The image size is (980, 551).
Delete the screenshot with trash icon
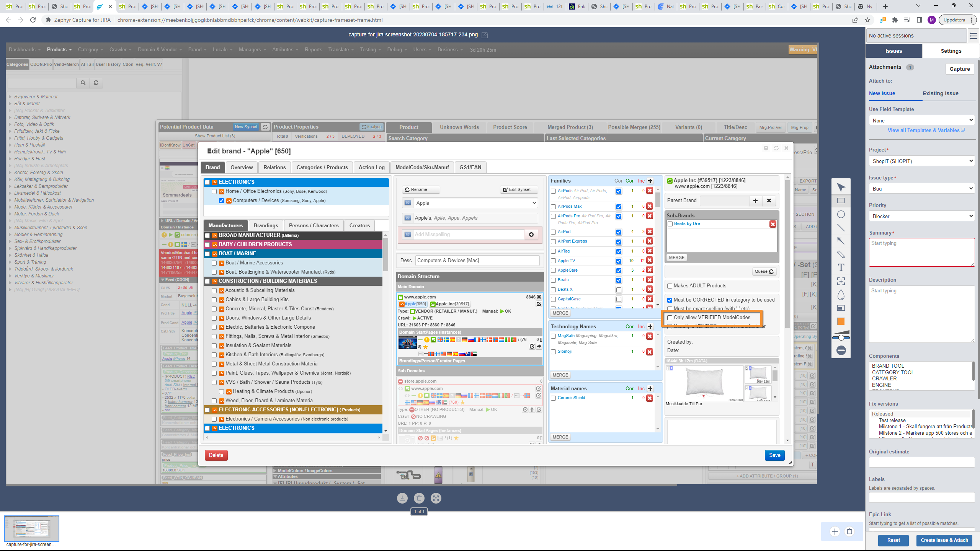tap(419, 498)
